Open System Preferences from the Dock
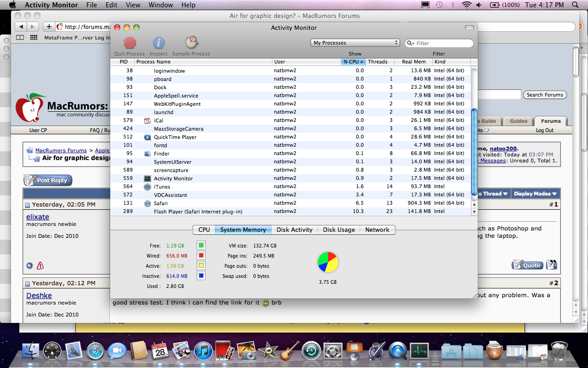 tap(333, 351)
